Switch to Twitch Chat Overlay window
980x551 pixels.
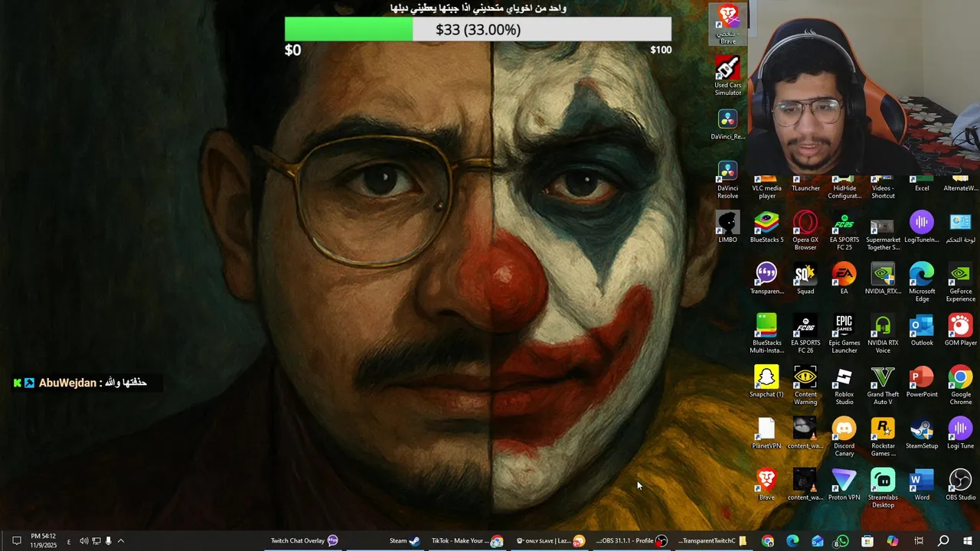pos(305,541)
